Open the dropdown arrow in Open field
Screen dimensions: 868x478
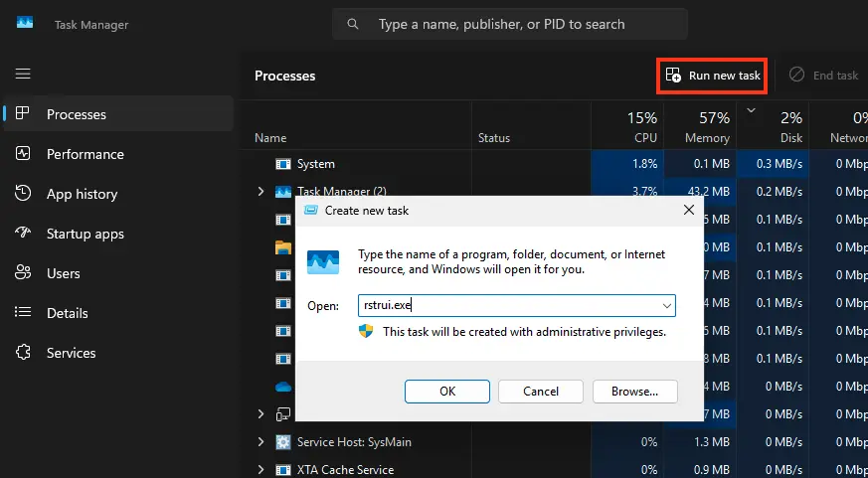click(666, 306)
